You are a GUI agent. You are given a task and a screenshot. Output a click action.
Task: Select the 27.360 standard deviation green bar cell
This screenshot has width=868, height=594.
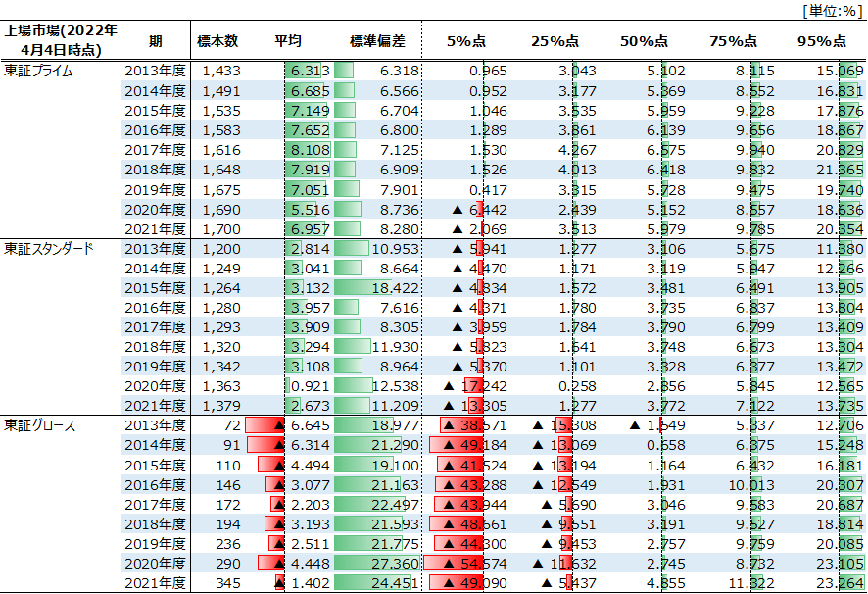coord(377,563)
